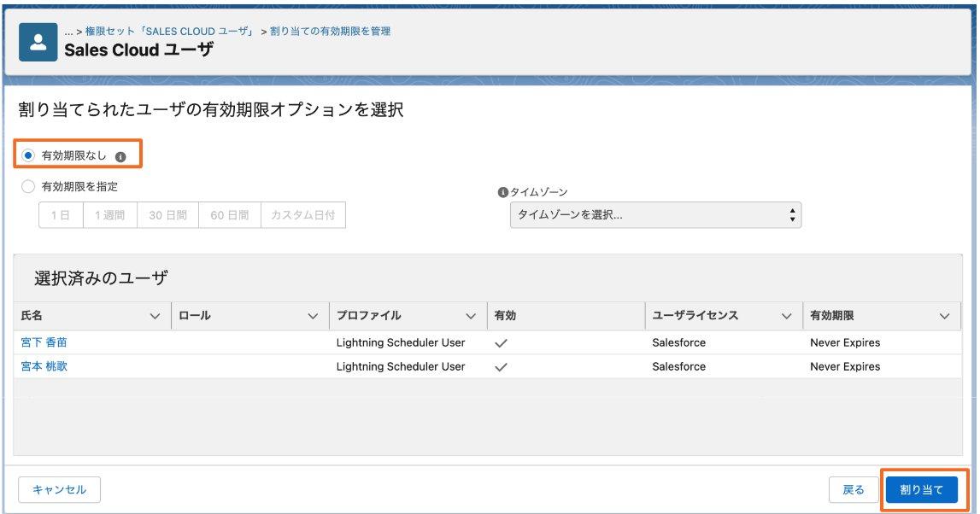Viewport: 980px width, 514px height.
Task: Click Never Expires in 宮本 桃歌 row
Action: [x=845, y=366]
